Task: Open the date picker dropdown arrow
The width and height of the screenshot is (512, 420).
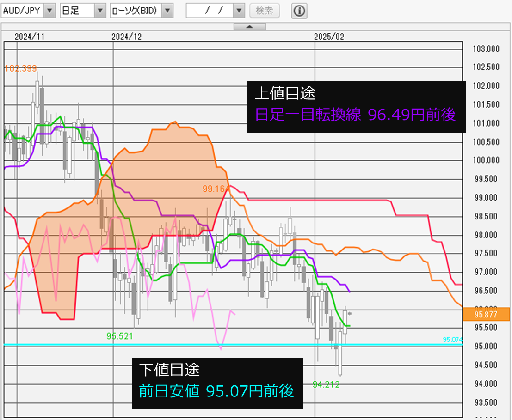Action: click(x=239, y=11)
